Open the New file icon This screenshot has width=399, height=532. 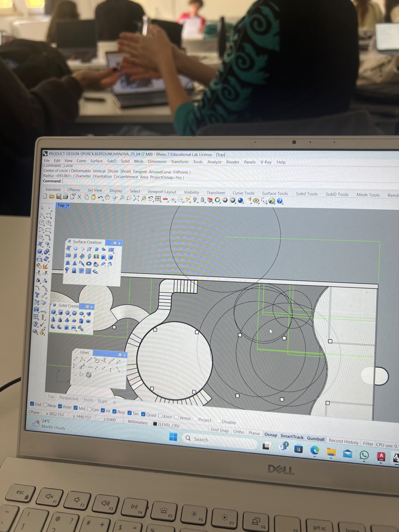click(45, 196)
